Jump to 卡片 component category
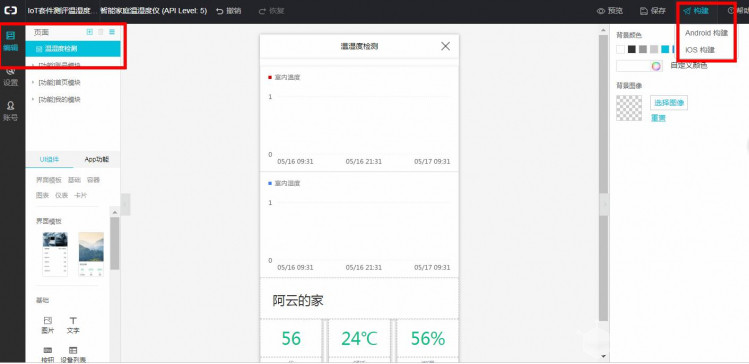The width and height of the screenshot is (749, 364). [81, 195]
